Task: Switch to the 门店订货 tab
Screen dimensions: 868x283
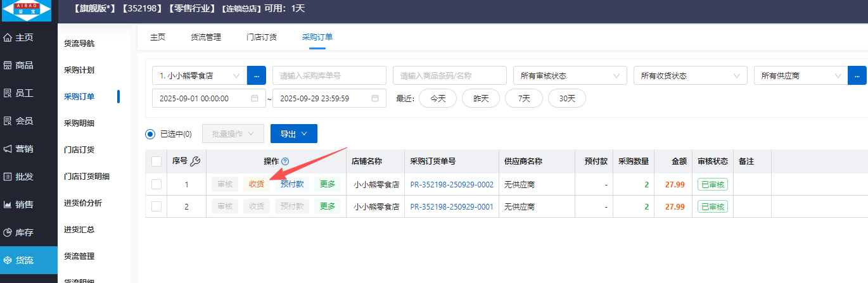Action: coord(262,37)
